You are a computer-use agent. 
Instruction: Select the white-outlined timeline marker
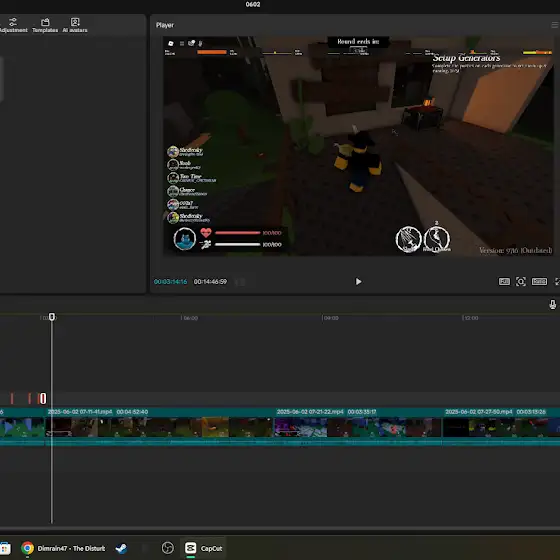click(x=43, y=399)
